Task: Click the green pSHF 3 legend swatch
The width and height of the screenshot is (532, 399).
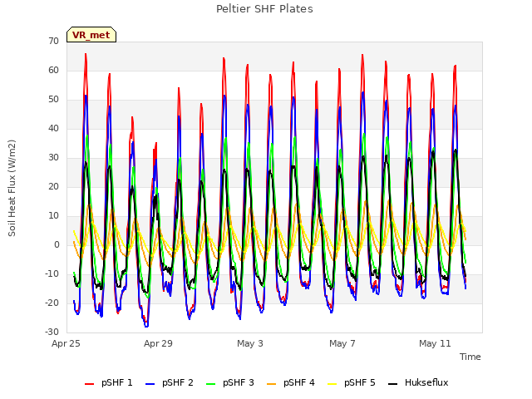Action: click(210, 384)
